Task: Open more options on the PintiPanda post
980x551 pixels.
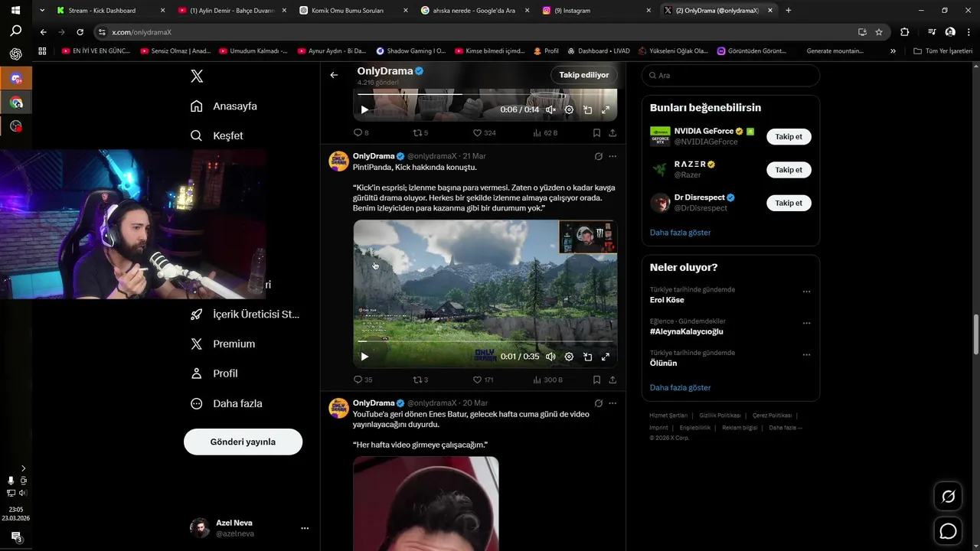Action: [x=612, y=156]
